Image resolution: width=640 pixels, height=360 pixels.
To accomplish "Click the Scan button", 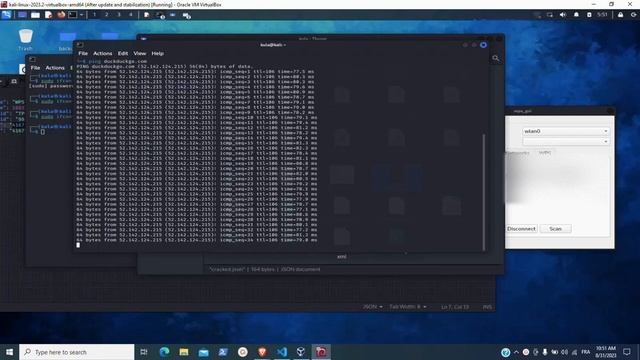I will pyautogui.click(x=555, y=229).
